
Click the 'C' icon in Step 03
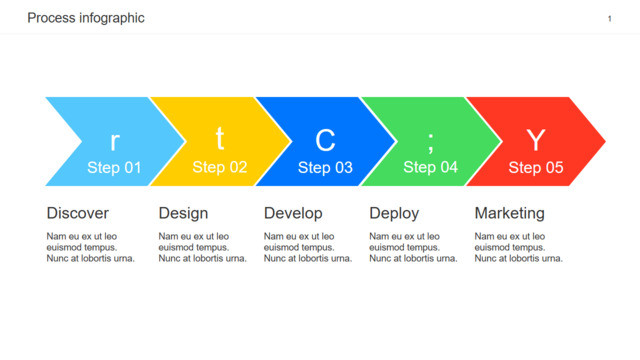(325, 140)
